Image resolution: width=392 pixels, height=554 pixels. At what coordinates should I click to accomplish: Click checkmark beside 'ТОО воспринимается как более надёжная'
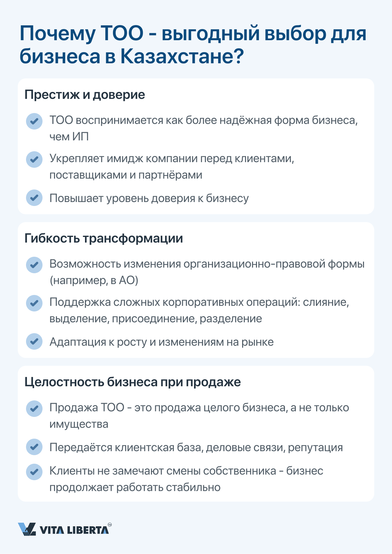[34, 121]
